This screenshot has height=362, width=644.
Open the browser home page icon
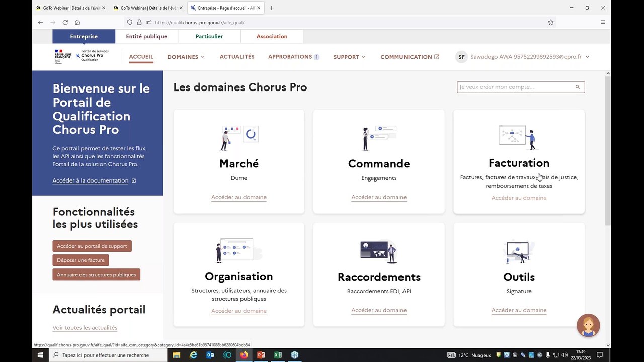pos(77,22)
